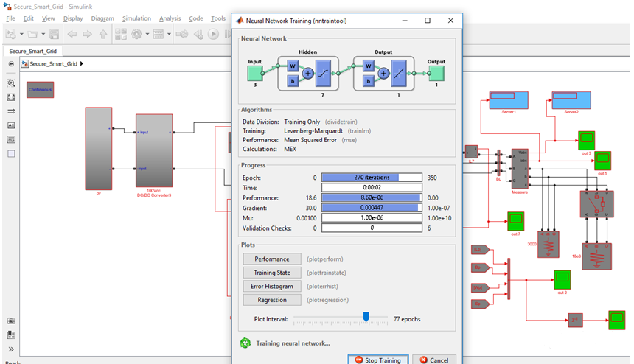Screen dimensions: 634x364
Task: Open the Simulation menu
Action: pyautogui.click(x=136, y=18)
